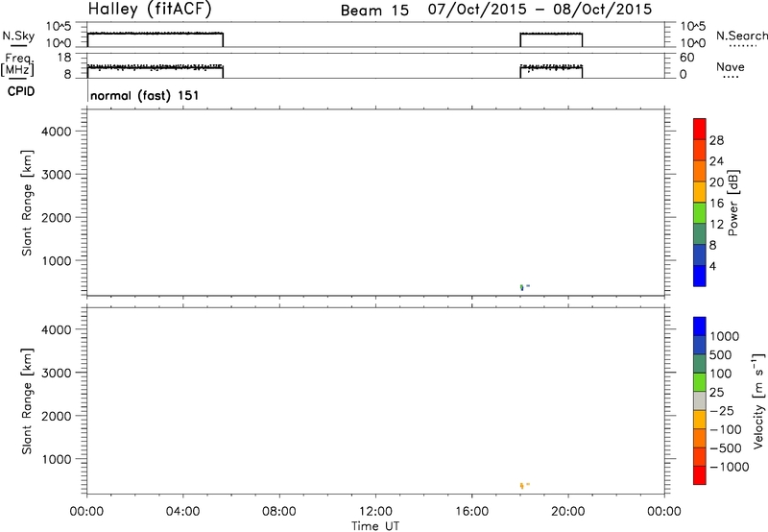Click the teal 8–12 dB Power color segment
Screen dimensions: 768x532
[700, 233]
